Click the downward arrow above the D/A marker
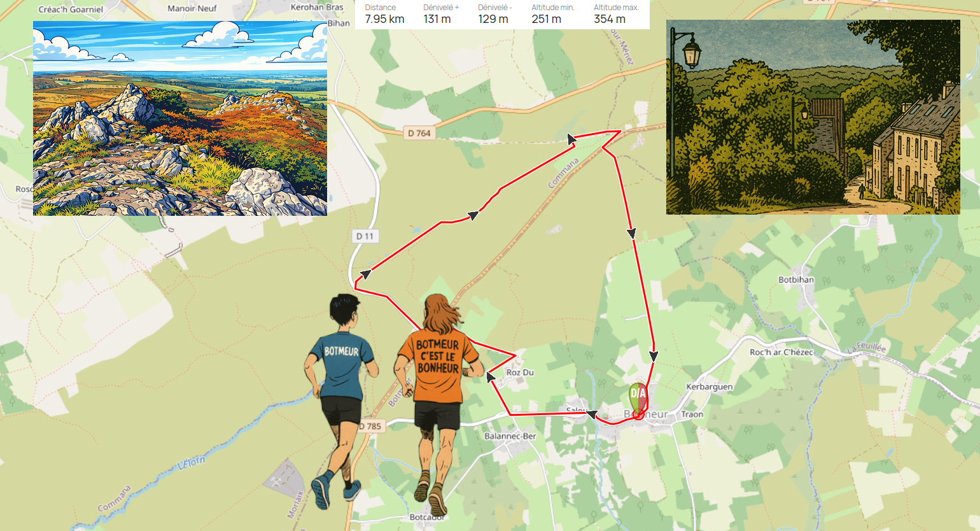 click(653, 356)
